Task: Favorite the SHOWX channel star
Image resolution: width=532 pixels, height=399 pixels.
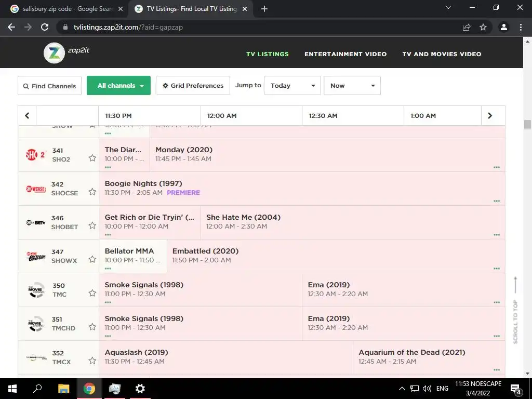Action: click(x=92, y=260)
